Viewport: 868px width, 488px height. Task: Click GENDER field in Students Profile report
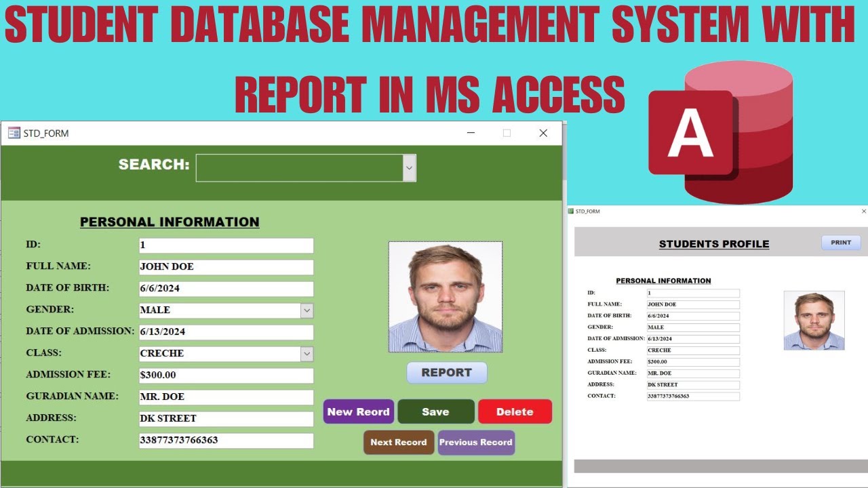pos(693,327)
